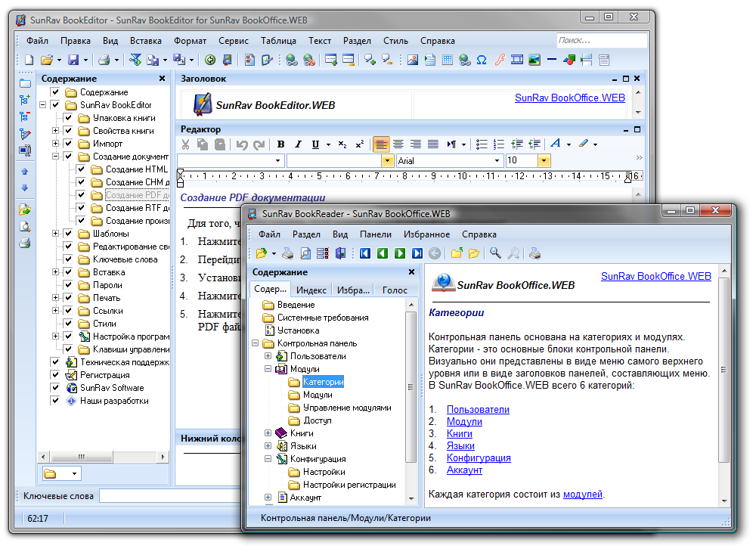Image resolution: width=756 pixels, height=552 pixels.
Task: Uncheck the SunRav BookEditor tree checkbox
Action: (55, 104)
